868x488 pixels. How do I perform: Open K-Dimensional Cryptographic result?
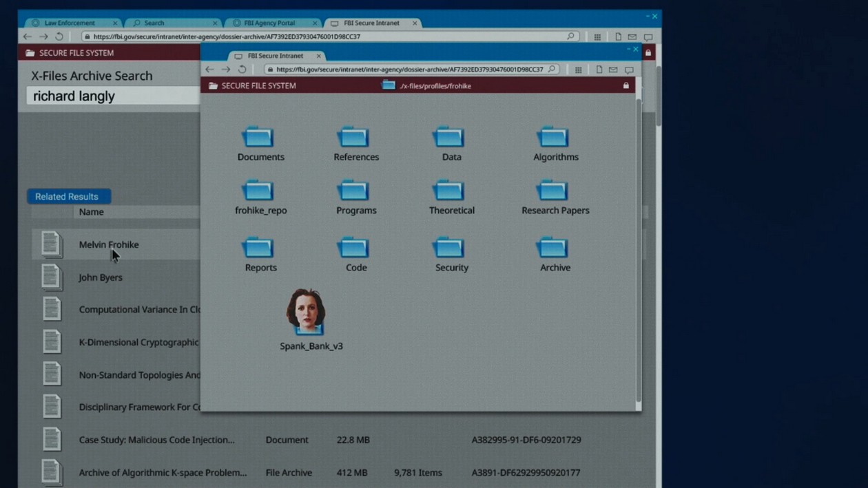(x=138, y=342)
